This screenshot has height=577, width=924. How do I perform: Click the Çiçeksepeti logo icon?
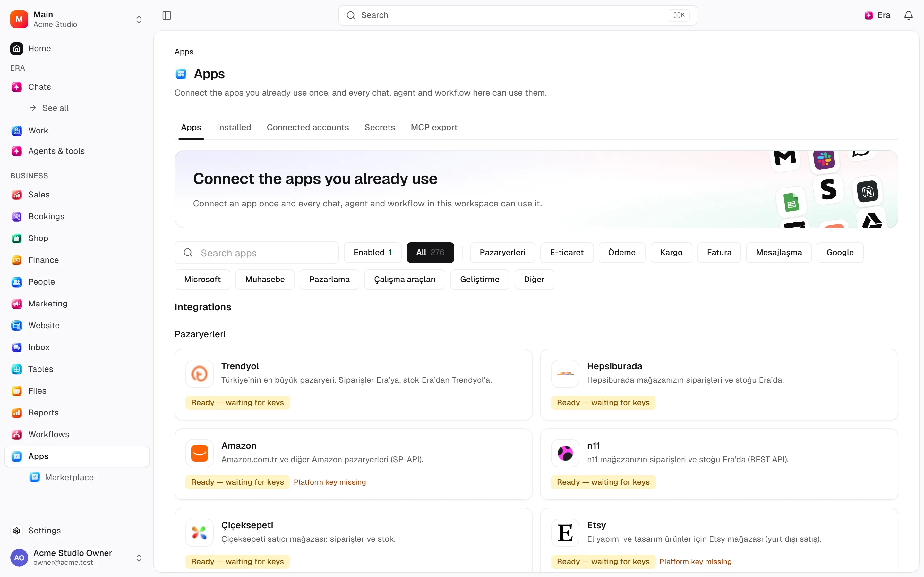click(199, 532)
